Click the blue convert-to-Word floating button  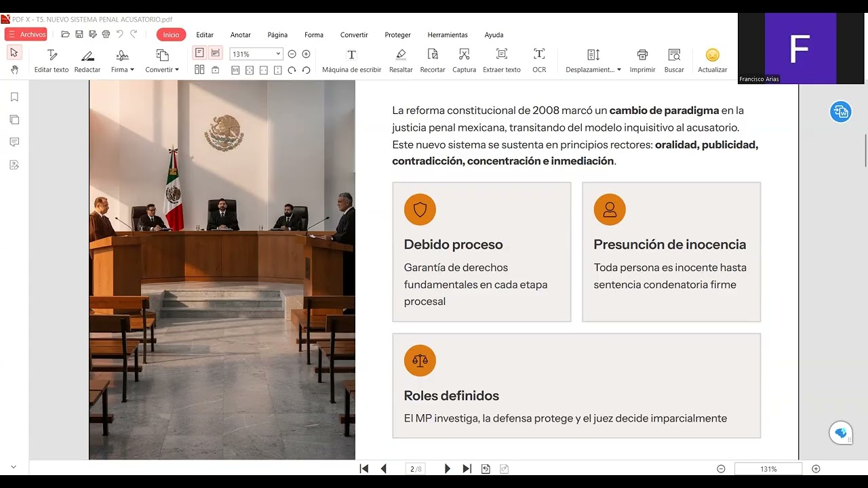coord(841,112)
